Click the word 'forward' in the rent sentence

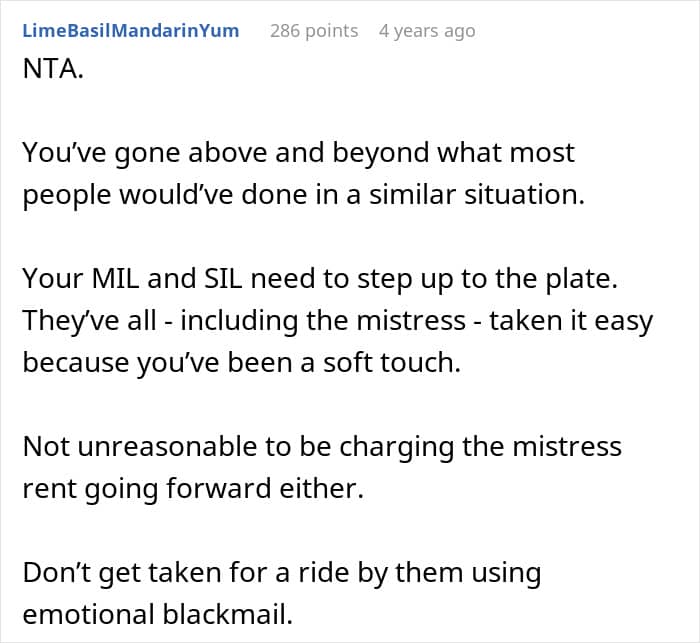click(x=219, y=489)
